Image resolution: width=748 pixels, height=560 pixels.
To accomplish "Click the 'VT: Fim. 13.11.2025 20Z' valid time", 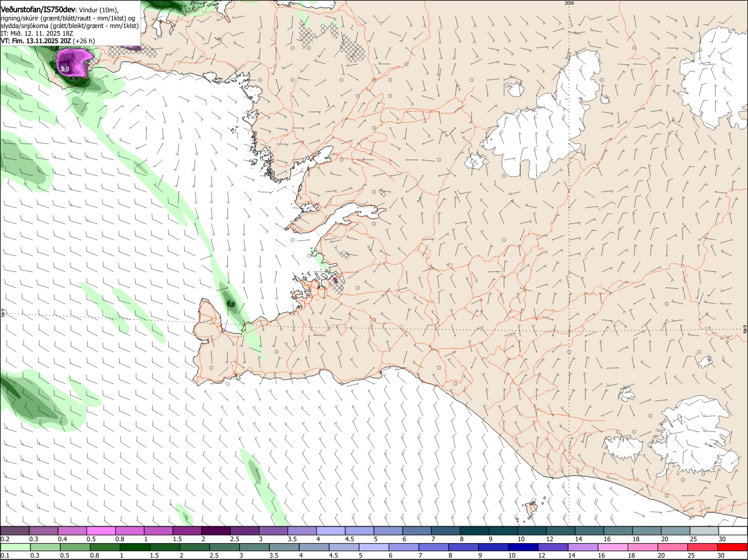I will click(36, 41).
